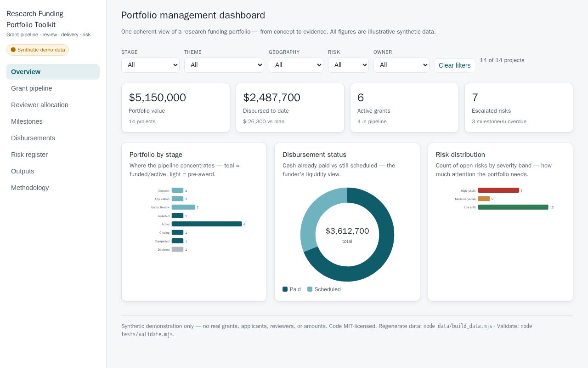Click the Declined stage bar

pyautogui.click(x=177, y=249)
